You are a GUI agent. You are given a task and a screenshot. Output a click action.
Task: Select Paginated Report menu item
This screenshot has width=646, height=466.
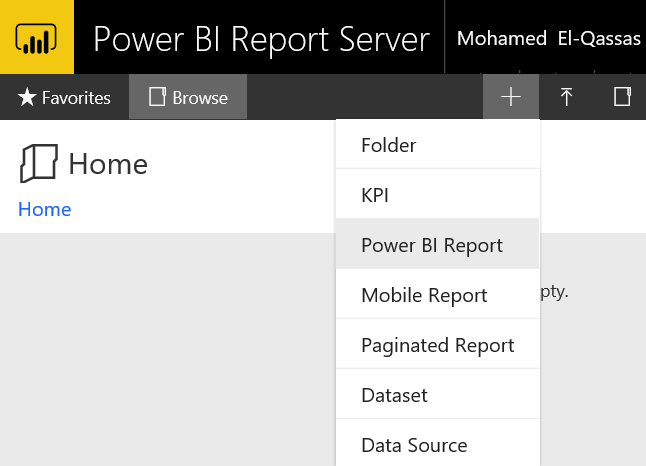pyautogui.click(x=438, y=344)
